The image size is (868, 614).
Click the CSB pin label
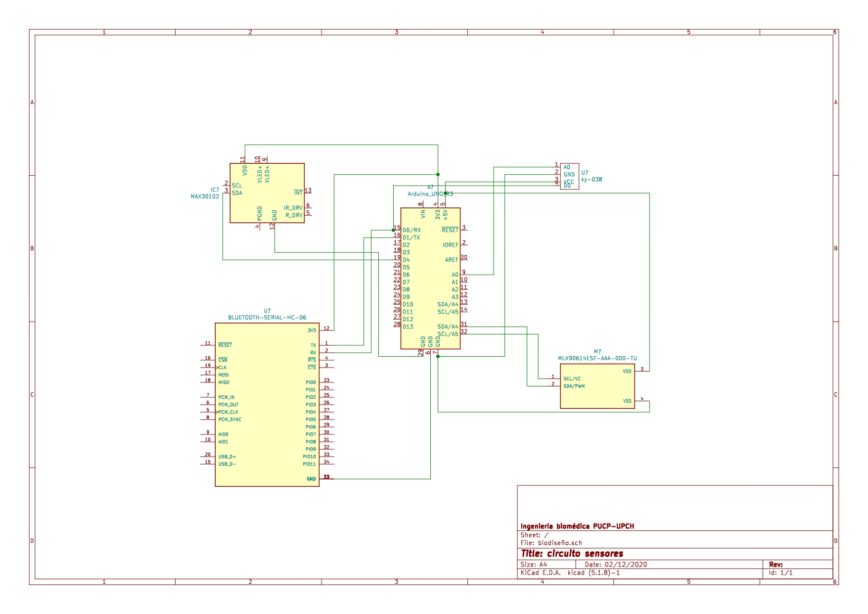223,360
